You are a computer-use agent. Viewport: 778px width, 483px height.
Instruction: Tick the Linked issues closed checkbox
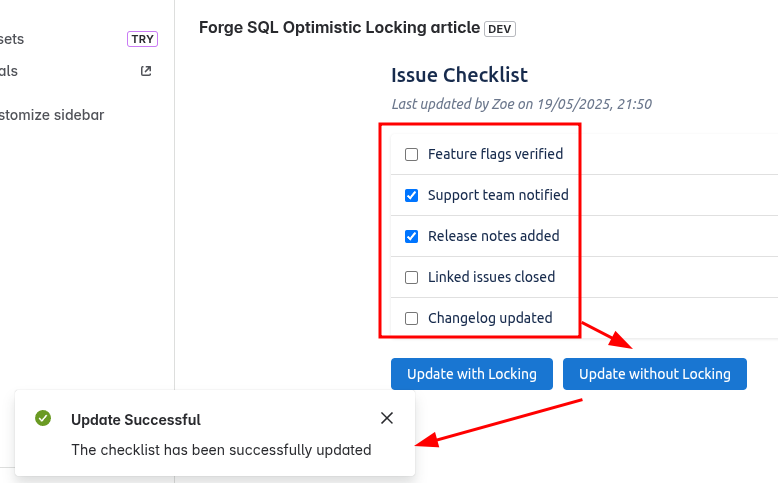[411, 277]
